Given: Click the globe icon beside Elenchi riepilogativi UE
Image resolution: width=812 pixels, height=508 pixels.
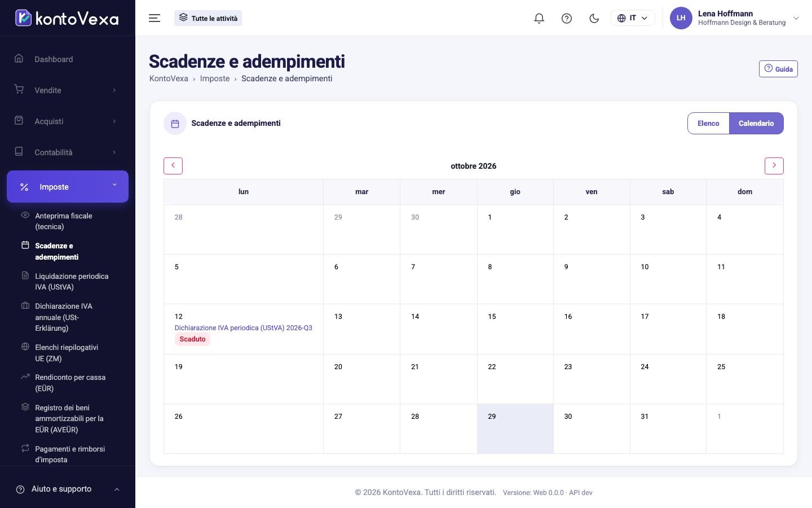Looking at the screenshot, I should click(25, 347).
